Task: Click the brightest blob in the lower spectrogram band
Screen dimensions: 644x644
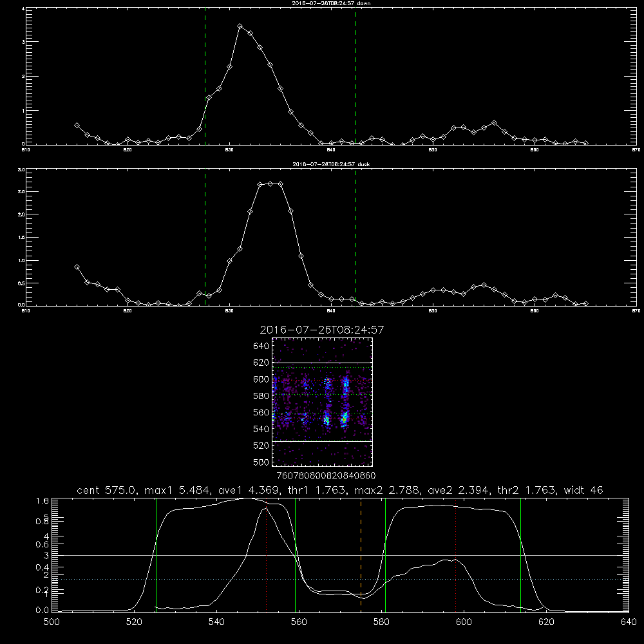Action: (x=344, y=419)
